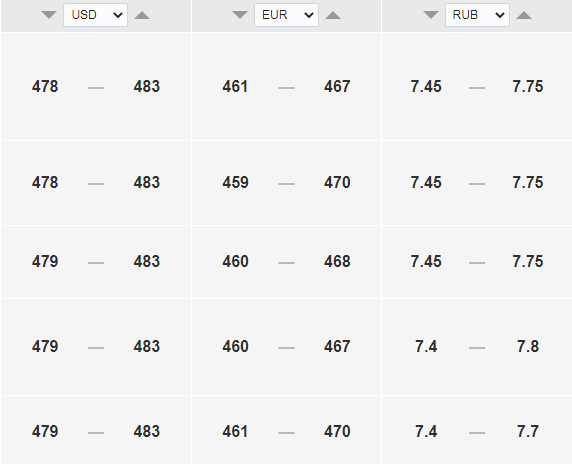Click first row EUR sell rate 467
572x464 pixels.
click(x=337, y=87)
